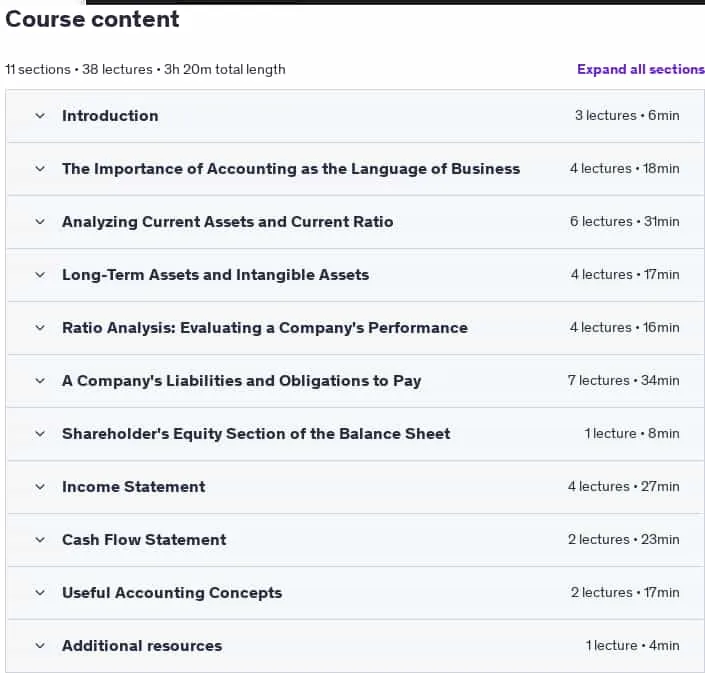Viewport: 705px width, 673px height.
Task: Open the Introduction section title
Action: 110,116
